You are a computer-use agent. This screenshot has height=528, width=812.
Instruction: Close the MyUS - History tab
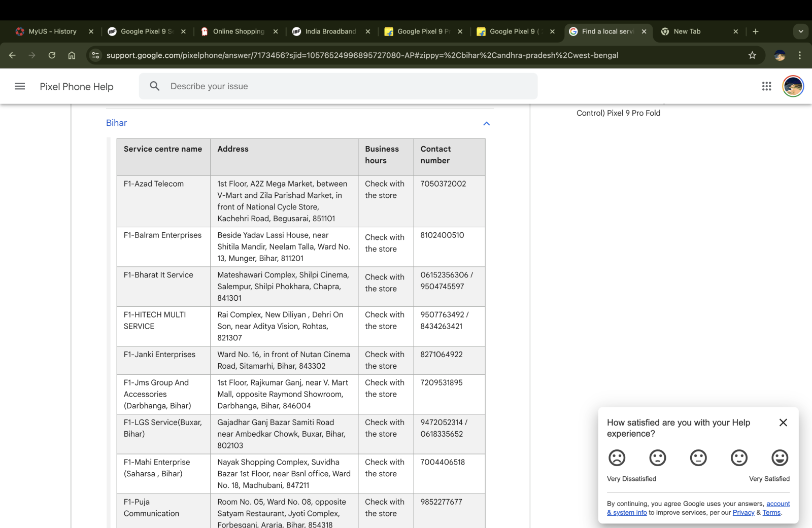pos(91,31)
